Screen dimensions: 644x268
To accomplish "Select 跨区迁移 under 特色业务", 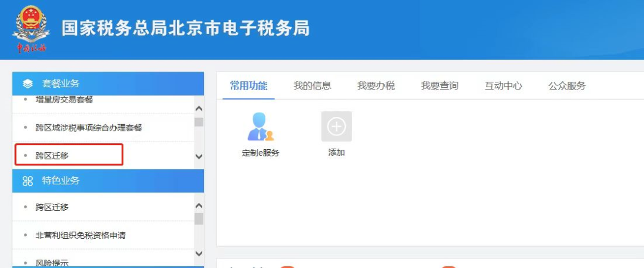I will coord(52,207).
